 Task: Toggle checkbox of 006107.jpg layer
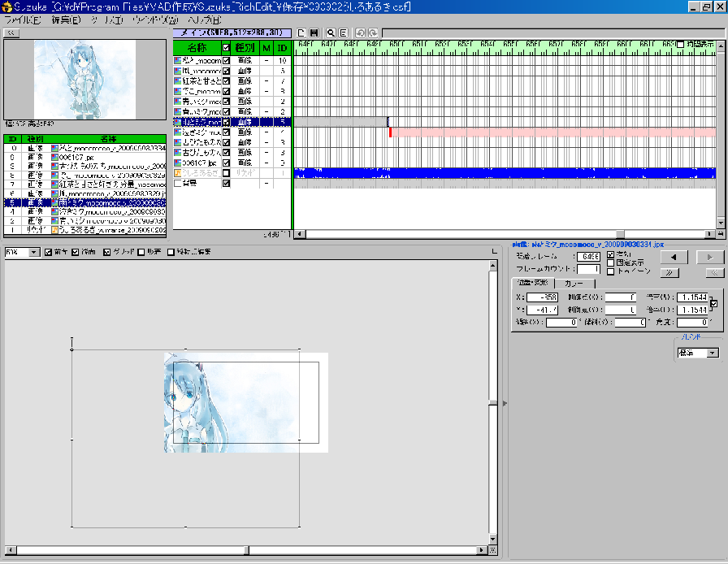tap(226, 163)
